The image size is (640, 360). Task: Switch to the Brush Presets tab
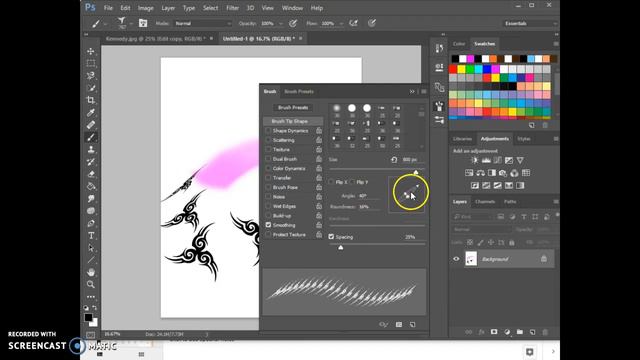click(x=299, y=91)
